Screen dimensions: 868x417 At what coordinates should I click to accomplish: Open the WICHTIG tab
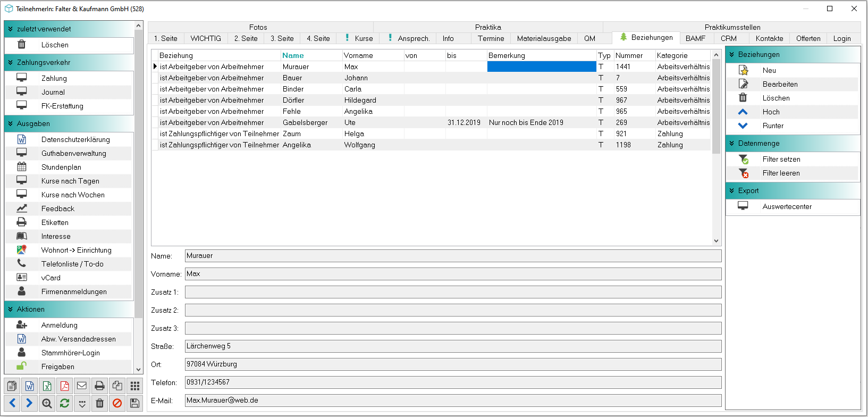[x=206, y=38]
